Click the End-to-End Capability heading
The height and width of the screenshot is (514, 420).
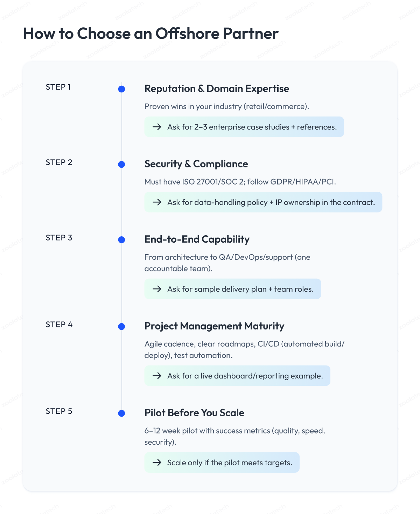tap(197, 239)
